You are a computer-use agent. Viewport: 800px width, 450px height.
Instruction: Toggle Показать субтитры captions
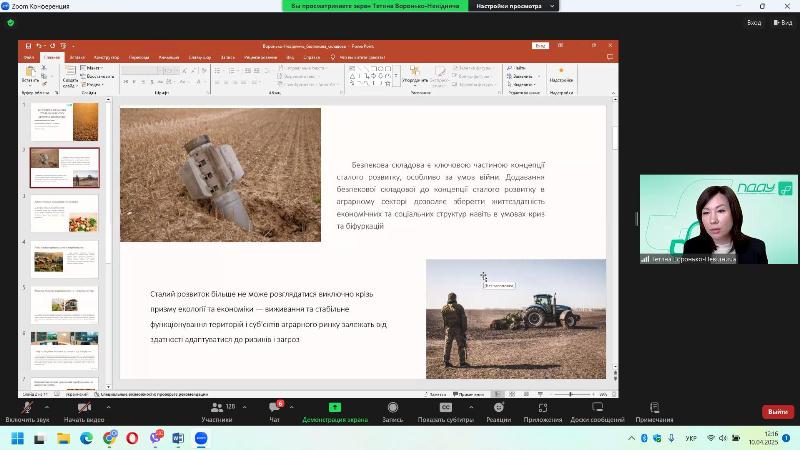tap(446, 408)
